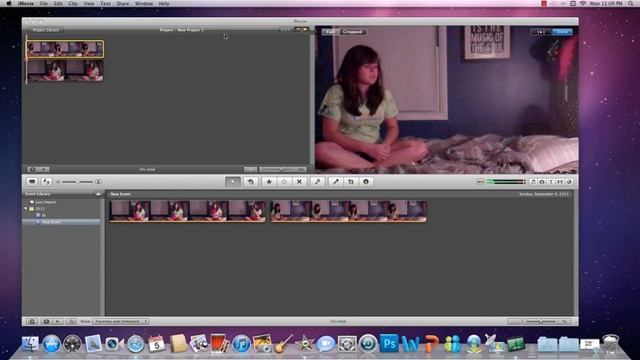Image resolution: width=640 pixels, height=360 pixels.
Task: Swap events and projects areas
Action: pyautogui.click(x=47, y=182)
